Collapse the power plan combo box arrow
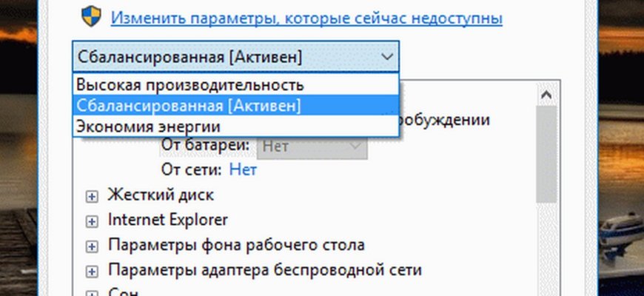This screenshot has height=296, width=644. (387, 57)
